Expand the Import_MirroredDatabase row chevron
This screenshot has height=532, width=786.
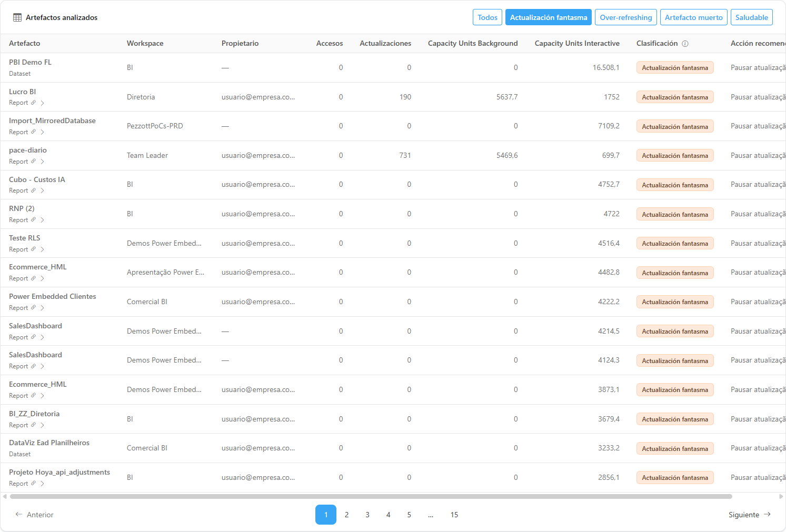tap(43, 133)
